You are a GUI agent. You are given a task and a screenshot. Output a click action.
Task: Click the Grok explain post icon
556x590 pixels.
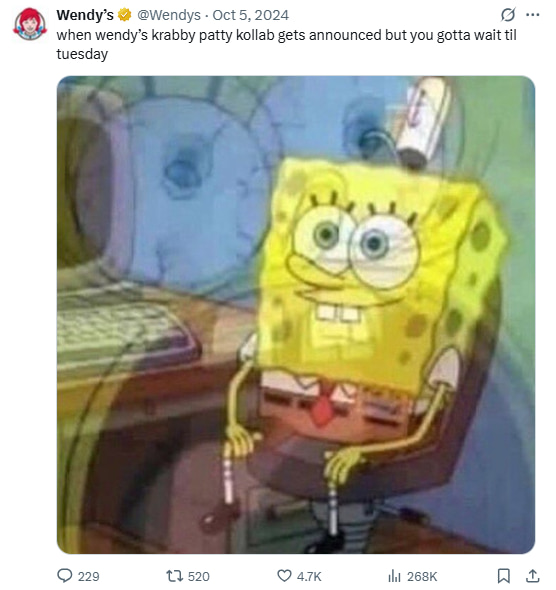coord(508,15)
